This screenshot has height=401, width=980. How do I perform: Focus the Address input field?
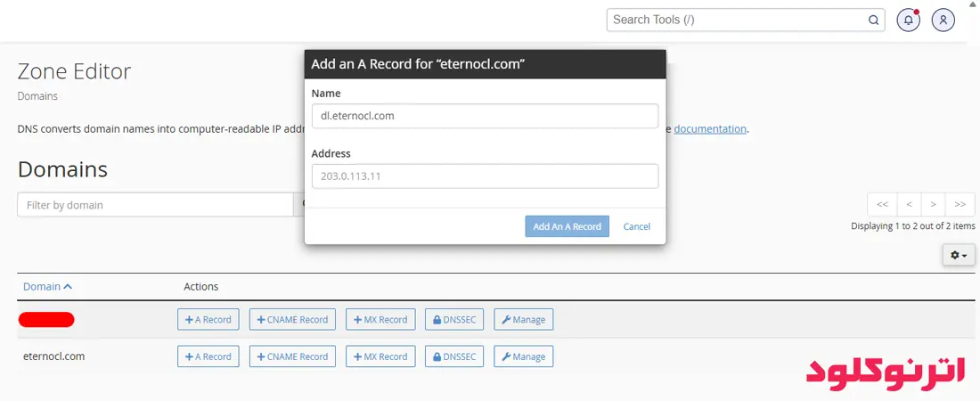click(x=485, y=176)
